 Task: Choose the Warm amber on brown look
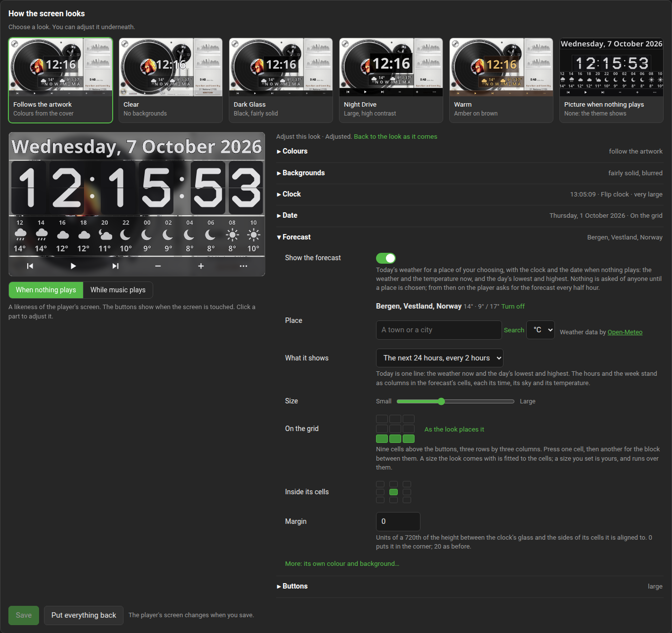coord(502,80)
